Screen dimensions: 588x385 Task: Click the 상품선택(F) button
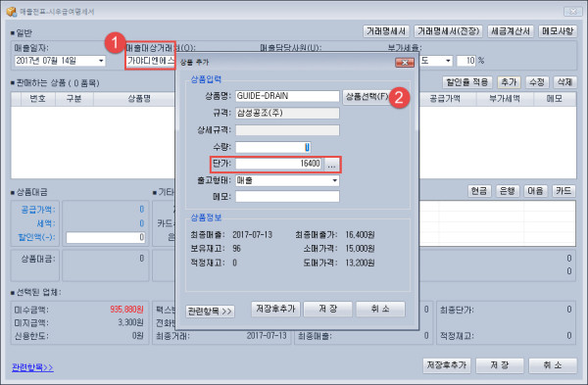click(x=366, y=97)
